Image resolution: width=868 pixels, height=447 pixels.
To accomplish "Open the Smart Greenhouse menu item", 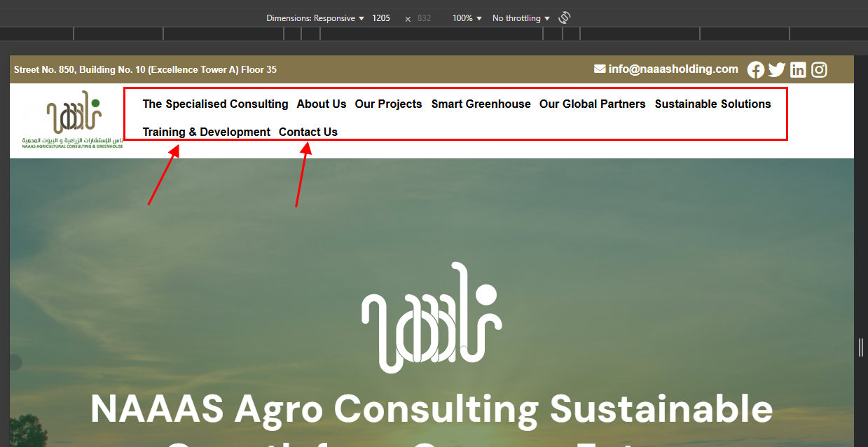I will coord(481,104).
